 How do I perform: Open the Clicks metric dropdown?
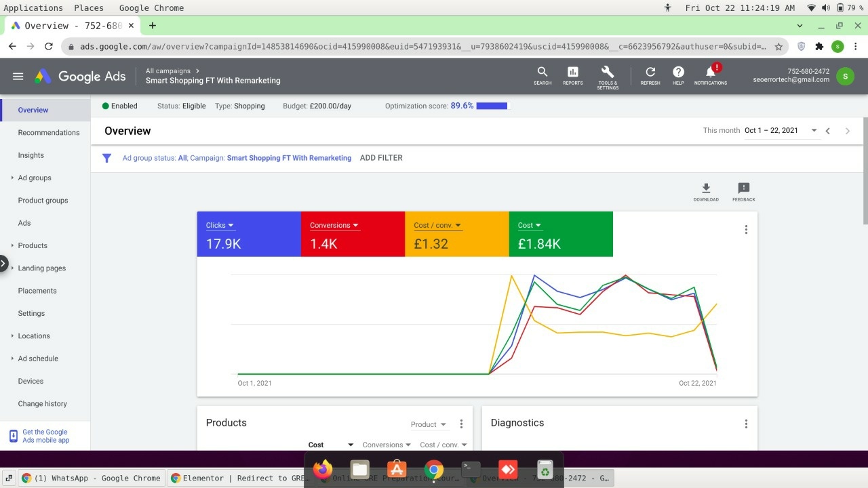pos(220,225)
